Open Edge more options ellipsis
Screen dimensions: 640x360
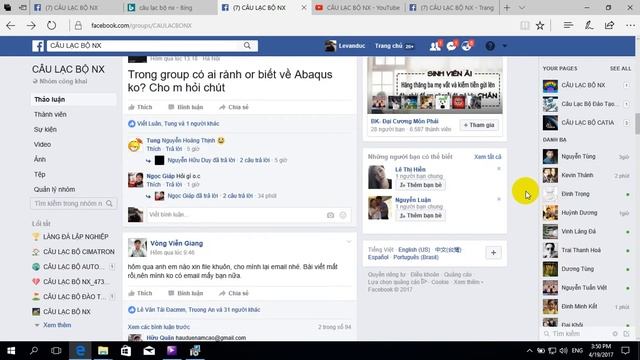tap(630, 25)
